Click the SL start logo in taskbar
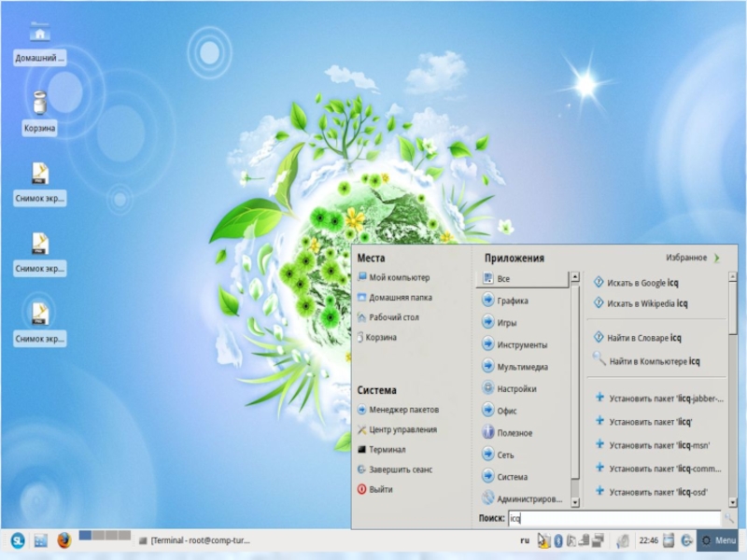Image resolution: width=747 pixels, height=560 pixels. [x=18, y=540]
